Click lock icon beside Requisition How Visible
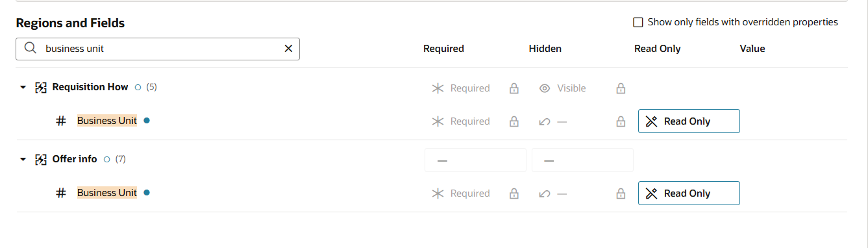Image resolution: width=868 pixels, height=248 pixels. pos(621,88)
